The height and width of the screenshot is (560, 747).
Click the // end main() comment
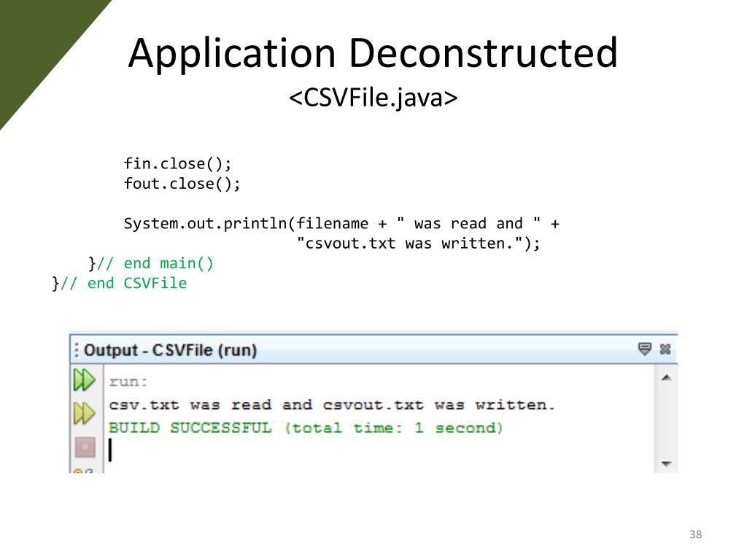coord(155,264)
